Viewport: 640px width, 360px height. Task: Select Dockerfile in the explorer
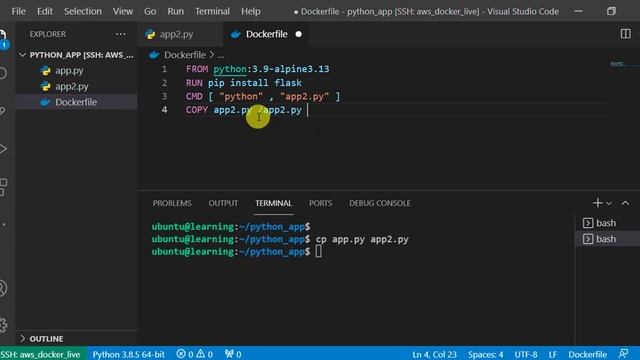pos(76,102)
